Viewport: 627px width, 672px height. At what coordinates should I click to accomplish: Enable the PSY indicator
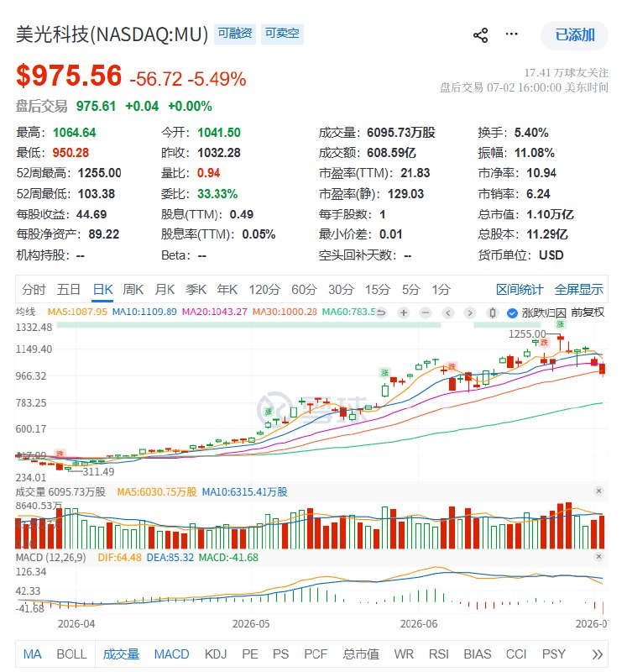pyautogui.click(x=553, y=654)
